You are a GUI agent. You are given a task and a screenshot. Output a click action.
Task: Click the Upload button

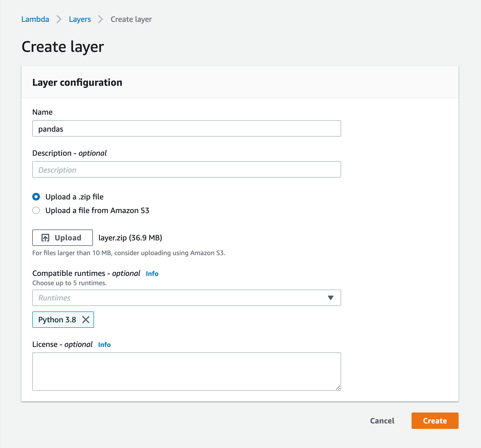63,238
